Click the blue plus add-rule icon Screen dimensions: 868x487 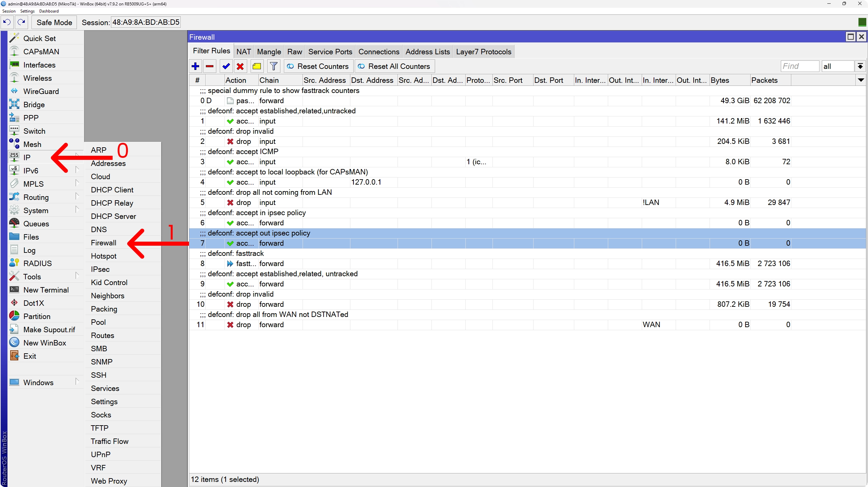point(195,66)
